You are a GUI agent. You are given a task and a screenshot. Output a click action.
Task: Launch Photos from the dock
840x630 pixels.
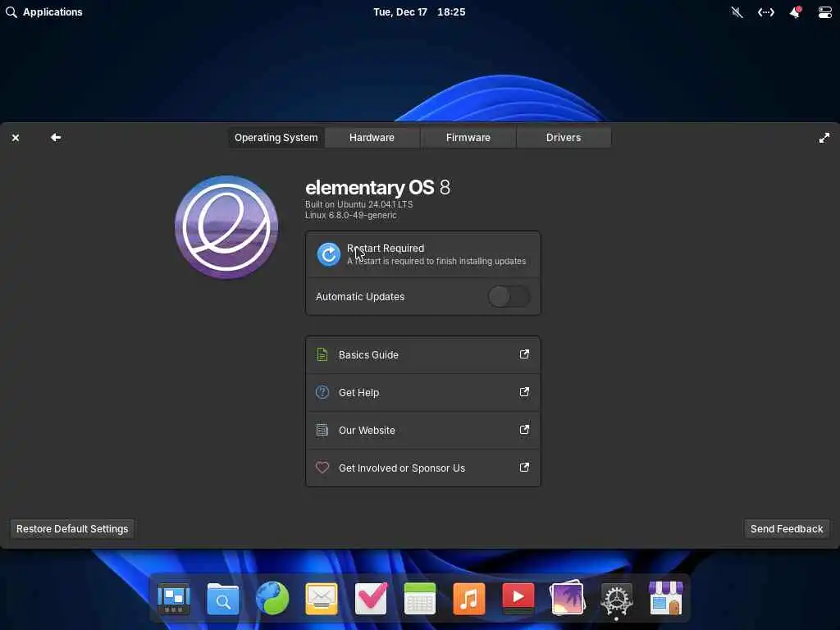568,597
